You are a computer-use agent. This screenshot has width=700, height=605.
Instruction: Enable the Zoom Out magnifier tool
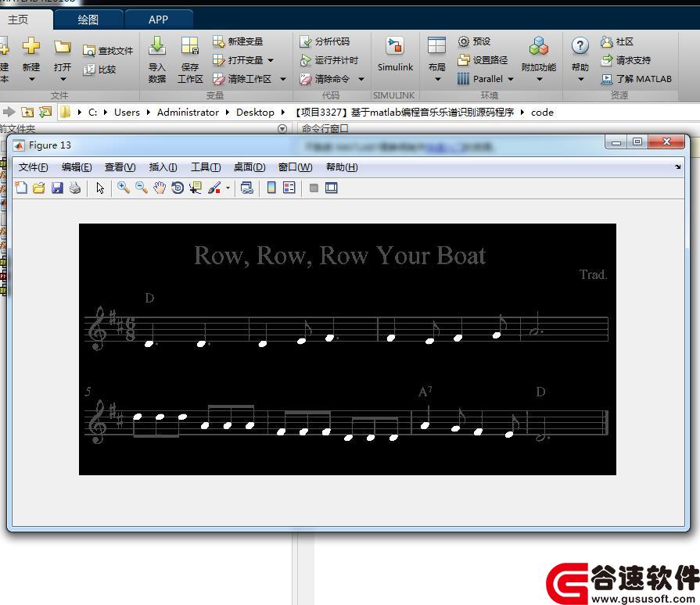pos(142,188)
